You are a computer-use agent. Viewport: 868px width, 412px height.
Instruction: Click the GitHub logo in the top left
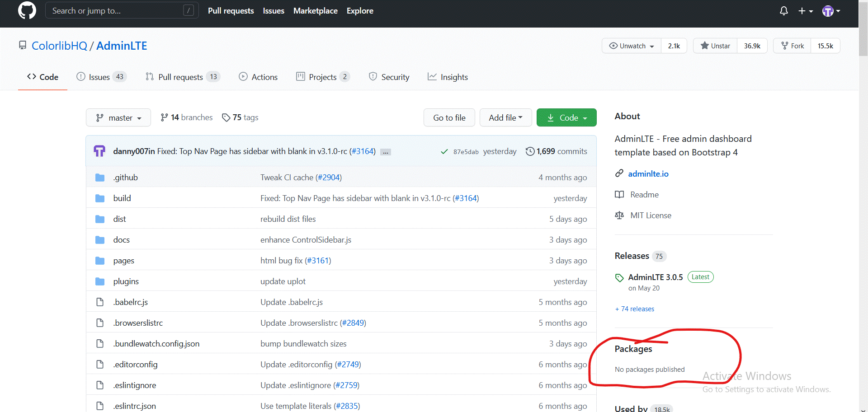pyautogui.click(x=27, y=10)
